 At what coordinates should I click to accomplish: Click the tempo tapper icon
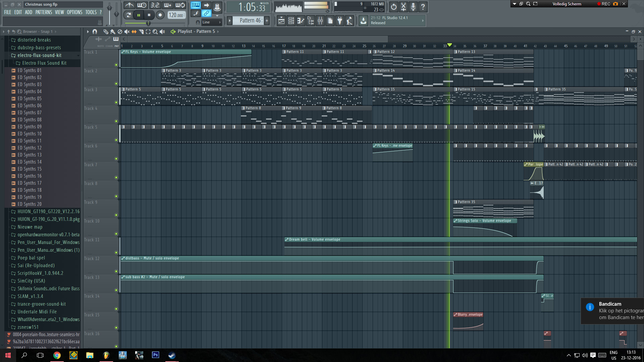point(350,21)
